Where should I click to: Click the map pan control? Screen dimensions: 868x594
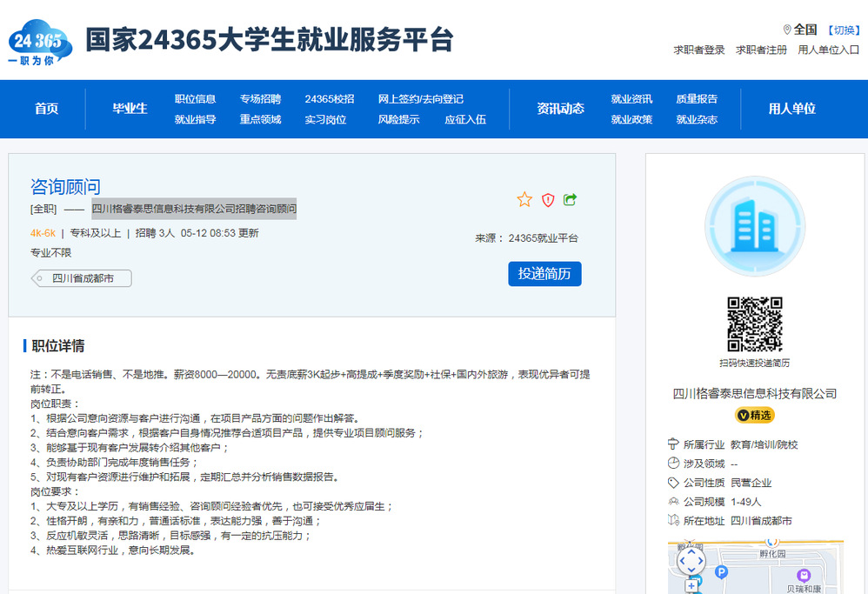click(x=691, y=561)
